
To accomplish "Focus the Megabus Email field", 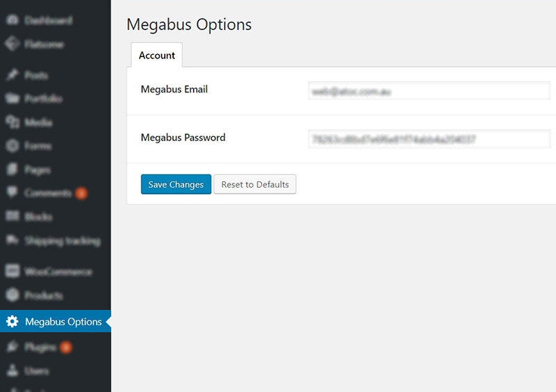I will coord(429,91).
